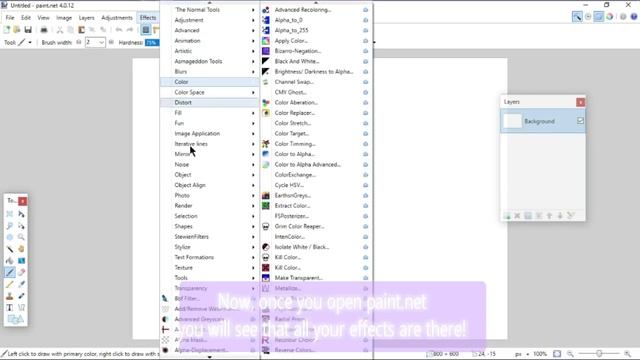The image size is (640, 360).
Task: Click the zoom-in magnifier in status bar
Action: pyautogui.click(x=628, y=354)
